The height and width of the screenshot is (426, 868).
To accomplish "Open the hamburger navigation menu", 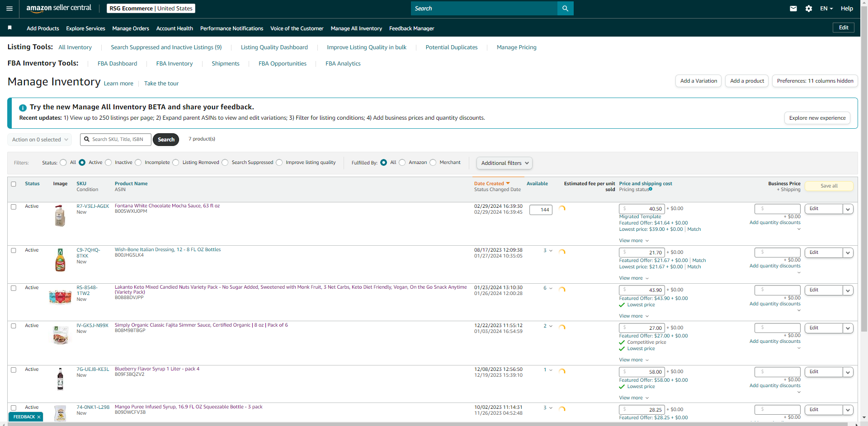I will pos(9,8).
